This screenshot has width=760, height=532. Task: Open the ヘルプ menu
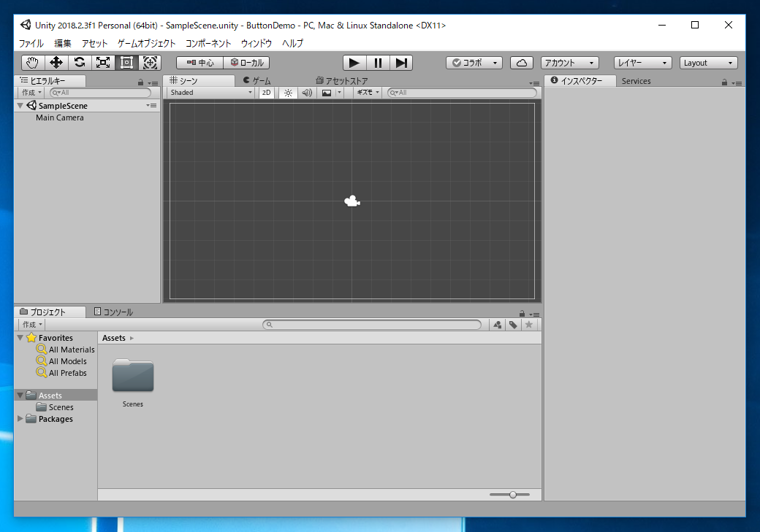292,43
